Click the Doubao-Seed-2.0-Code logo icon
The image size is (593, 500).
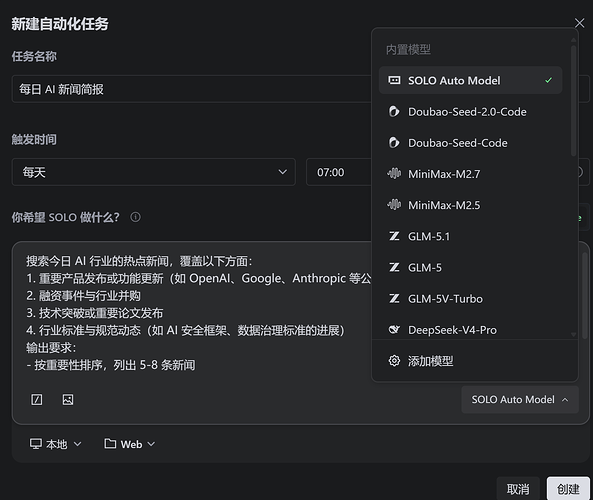pyautogui.click(x=394, y=112)
